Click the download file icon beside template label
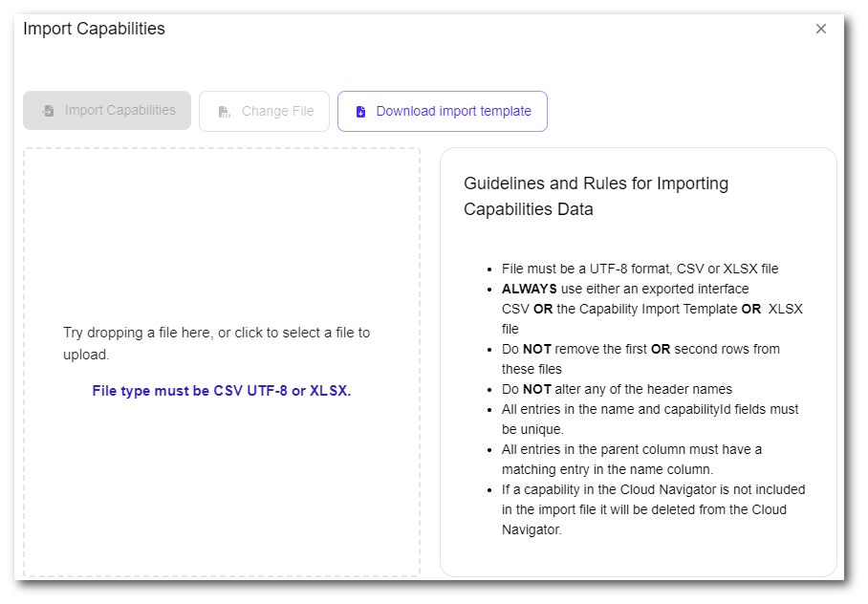The image size is (868, 604). (x=360, y=112)
